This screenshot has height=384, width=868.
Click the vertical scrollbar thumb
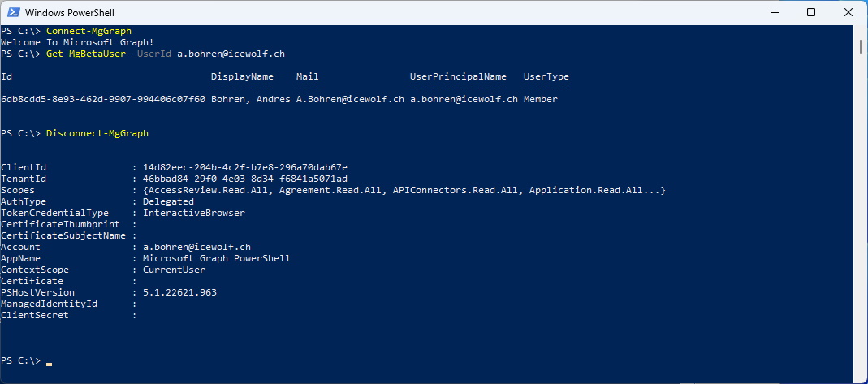tap(861, 45)
